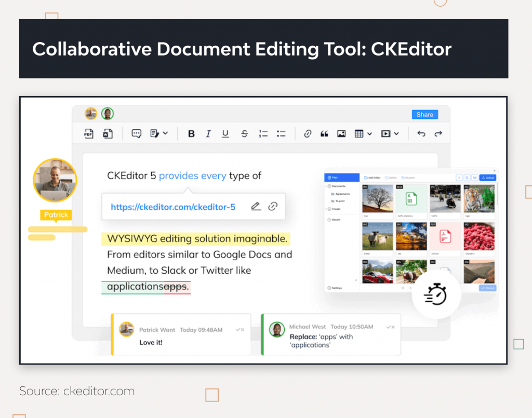This screenshot has height=418, width=532.
Task: Insert an image from the toolbar
Action: [x=340, y=133]
